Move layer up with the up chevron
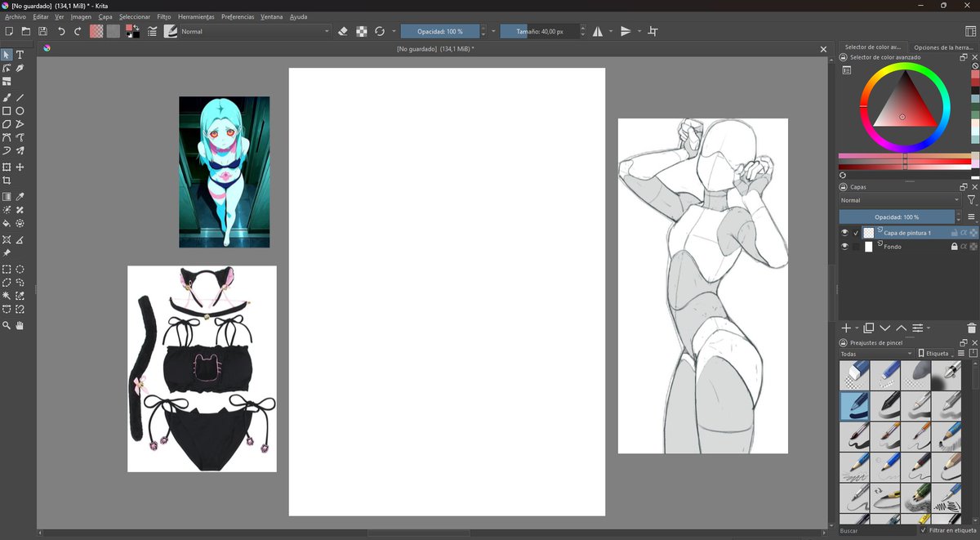980x540 pixels. click(x=901, y=328)
